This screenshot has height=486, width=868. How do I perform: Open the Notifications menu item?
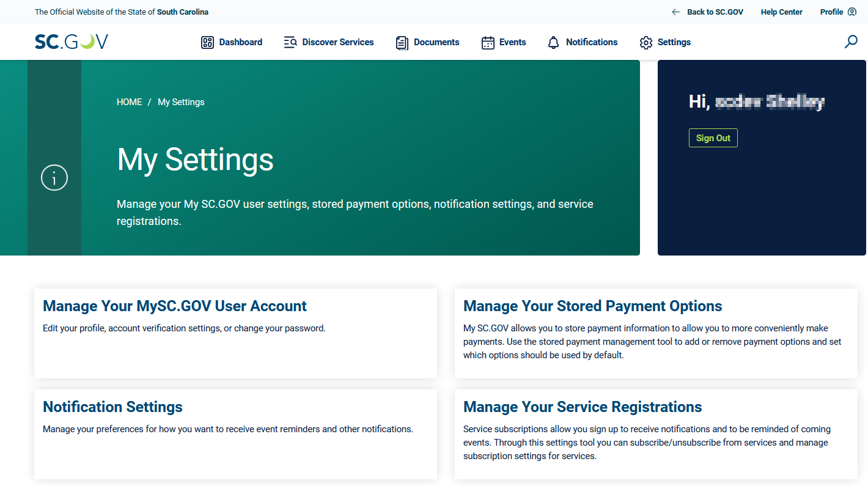pos(583,42)
